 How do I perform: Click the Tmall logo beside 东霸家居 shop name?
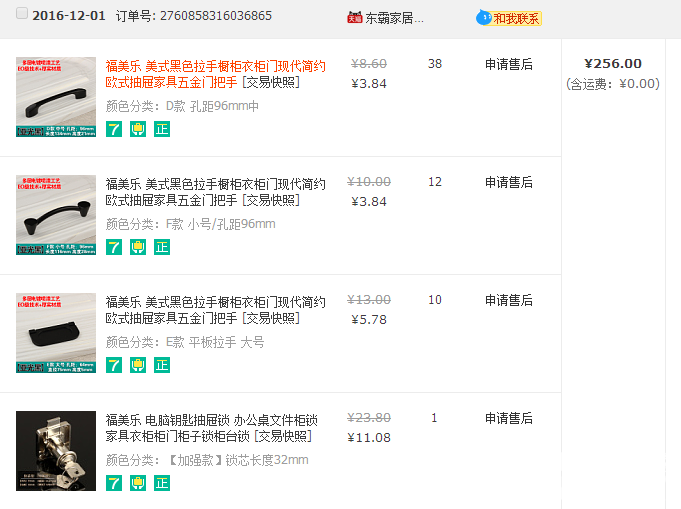pyautogui.click(x=354, y=18)
